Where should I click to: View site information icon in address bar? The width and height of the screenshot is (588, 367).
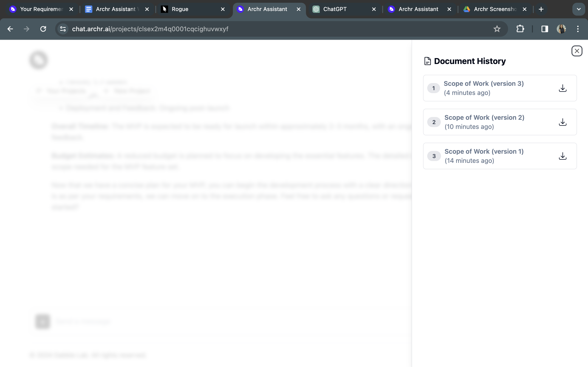click(63, 29)
